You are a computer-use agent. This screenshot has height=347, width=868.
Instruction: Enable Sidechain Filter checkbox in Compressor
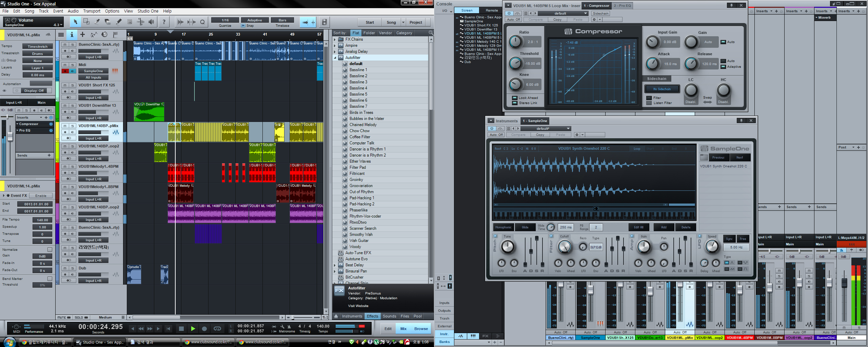(649, 98)
